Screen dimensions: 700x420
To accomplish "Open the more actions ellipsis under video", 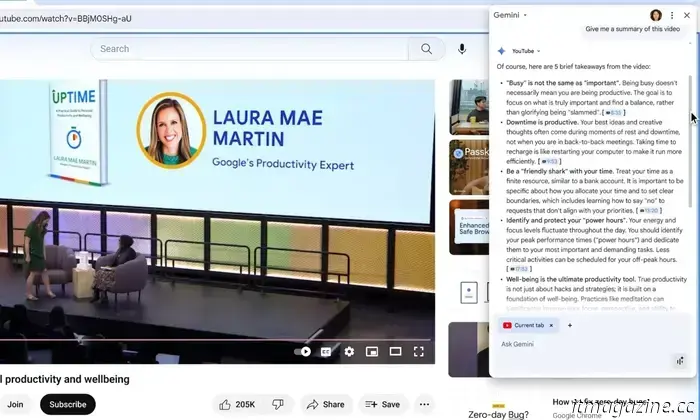I will (x=425, y=404).
